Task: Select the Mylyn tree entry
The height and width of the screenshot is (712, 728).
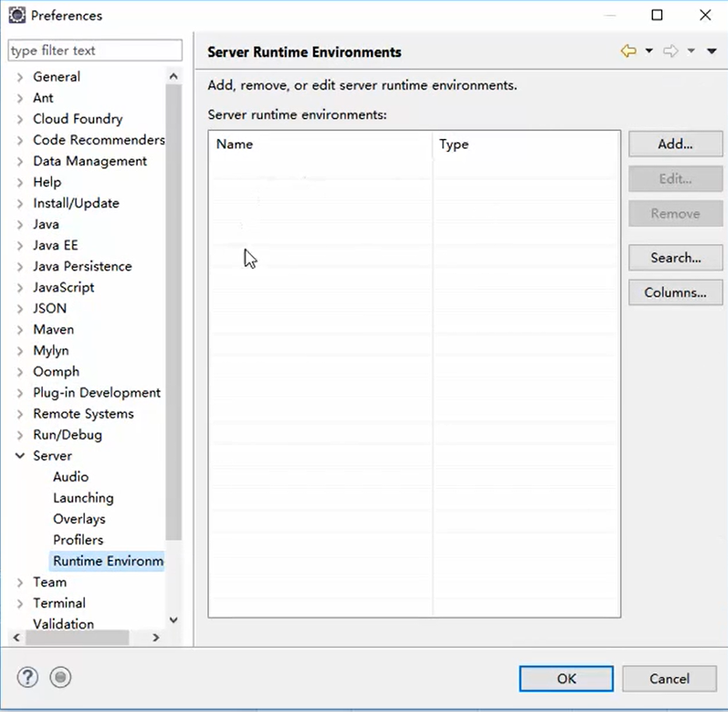Action: [x=51, y=351]
